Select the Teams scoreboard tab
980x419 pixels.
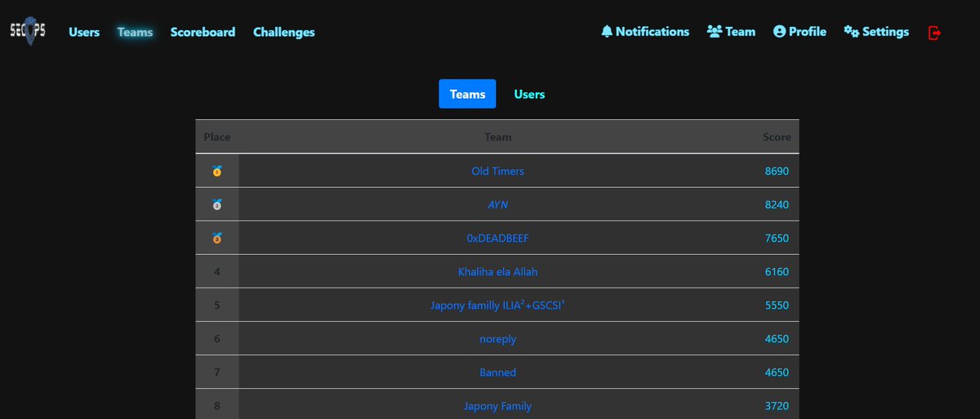point(467,94)
